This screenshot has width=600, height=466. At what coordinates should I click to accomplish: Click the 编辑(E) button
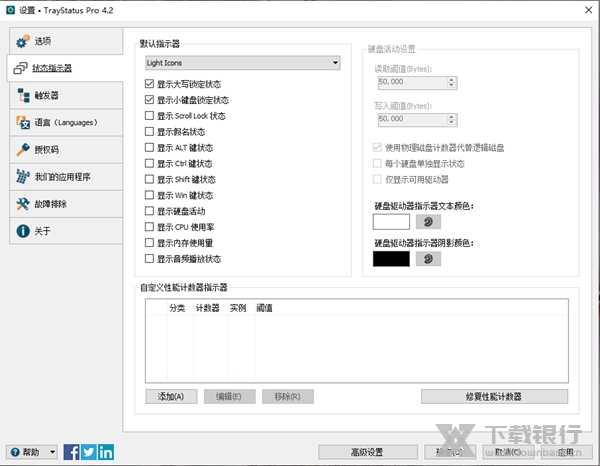(230, 397)
